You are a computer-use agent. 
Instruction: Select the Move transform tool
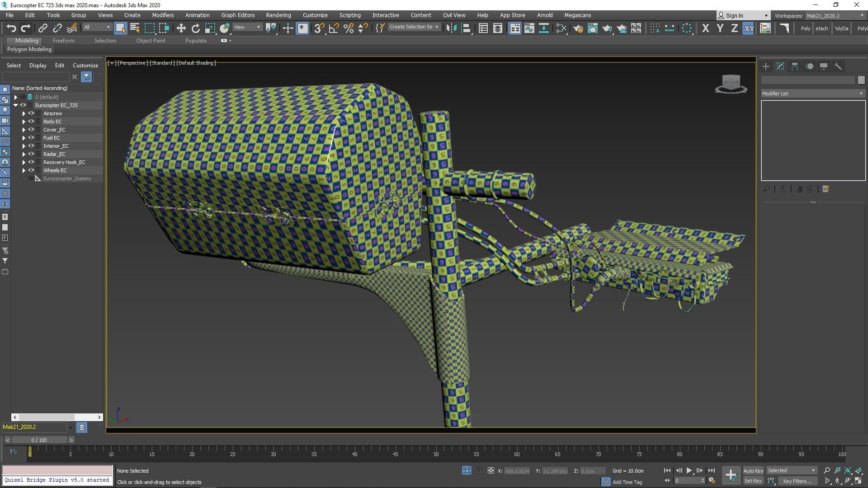(181, 28)
